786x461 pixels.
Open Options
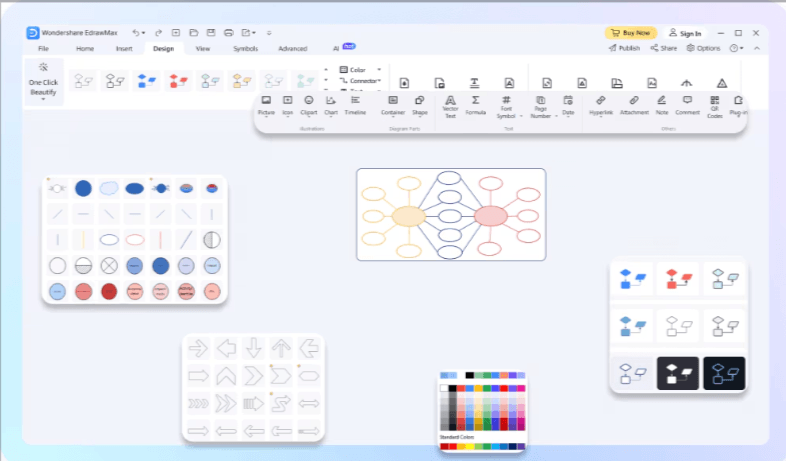point(703,48)
